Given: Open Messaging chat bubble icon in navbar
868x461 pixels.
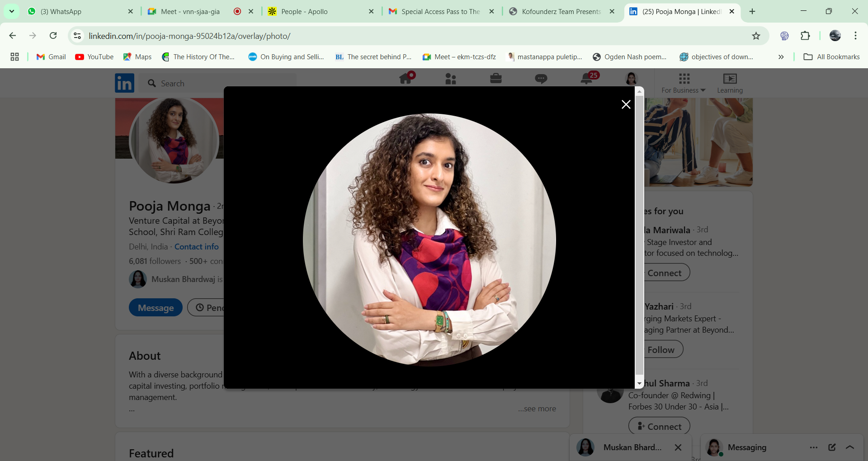Looking at the screenshot, I should point(541,79).
